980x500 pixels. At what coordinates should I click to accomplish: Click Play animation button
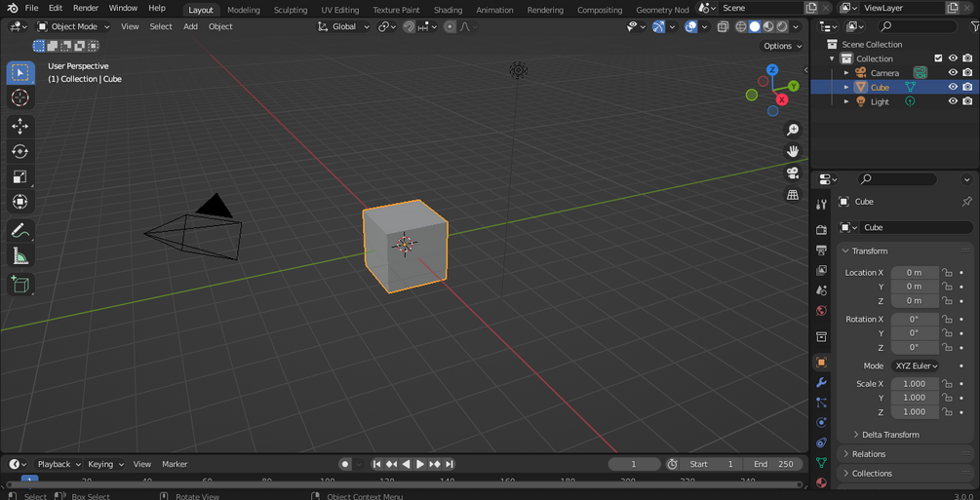click(420, 464)
